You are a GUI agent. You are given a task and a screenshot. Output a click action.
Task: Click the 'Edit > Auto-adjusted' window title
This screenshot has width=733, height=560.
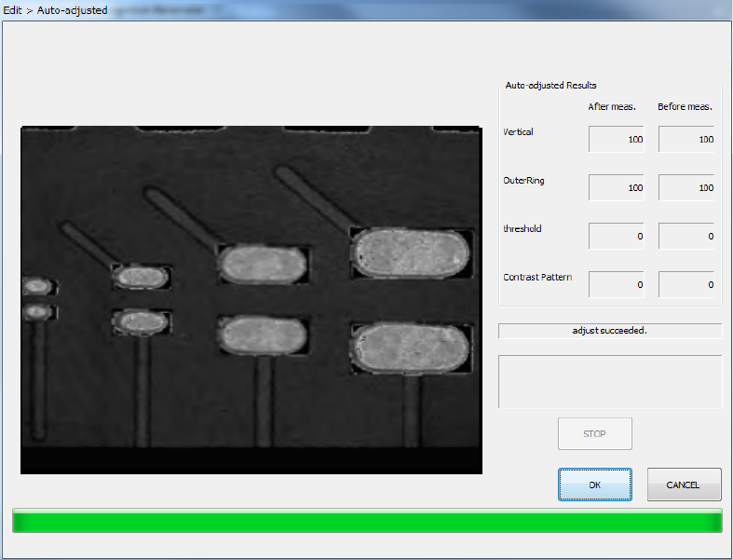click(x=55, y=10)
